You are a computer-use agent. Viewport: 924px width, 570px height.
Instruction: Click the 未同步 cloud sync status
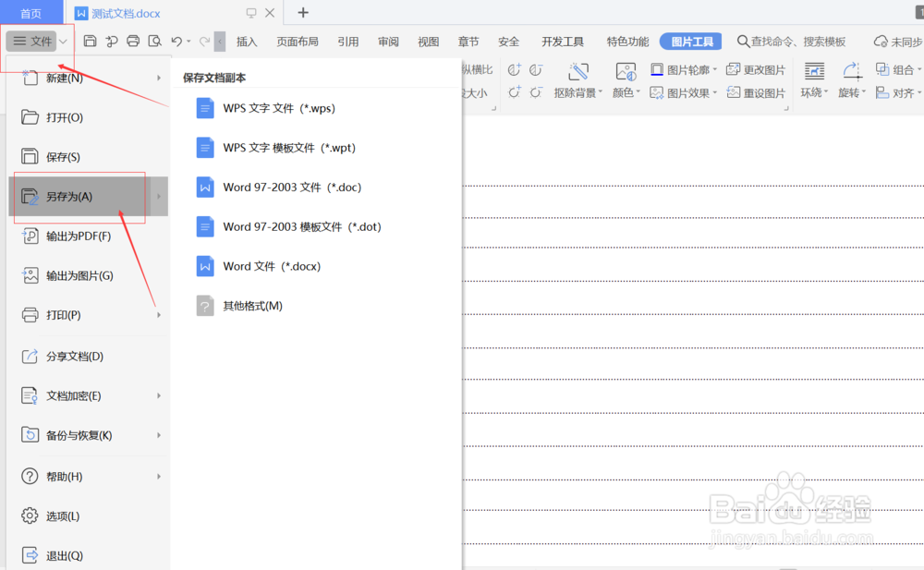pyautogui.click(x=897, y=42)
